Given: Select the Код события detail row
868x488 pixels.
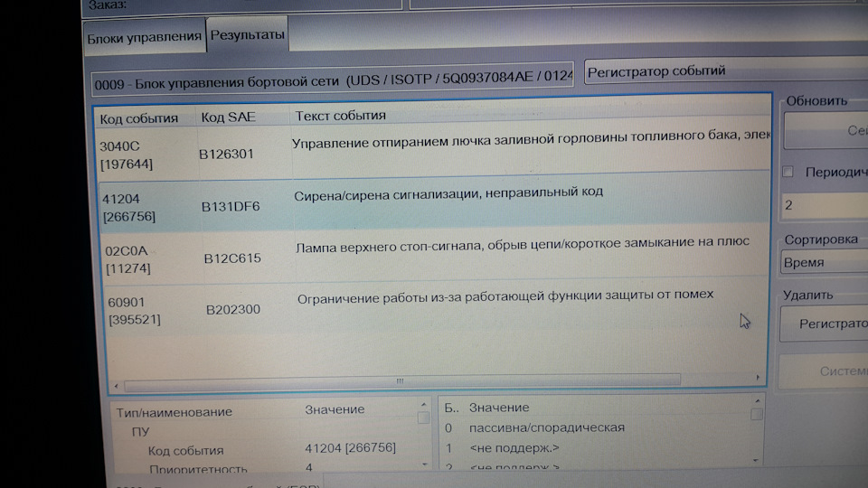Looking at the screenshot, I should [186, 451].
